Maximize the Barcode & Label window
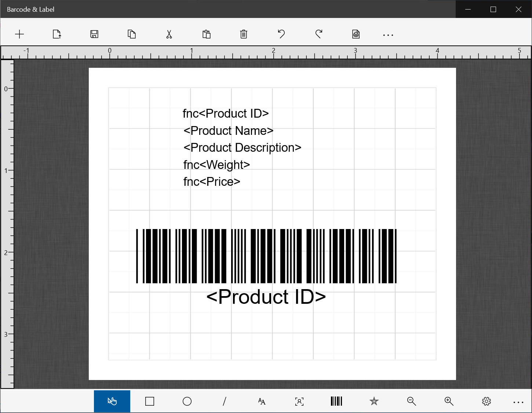This screenshot has height=413, width=532. tap(493, 9)
